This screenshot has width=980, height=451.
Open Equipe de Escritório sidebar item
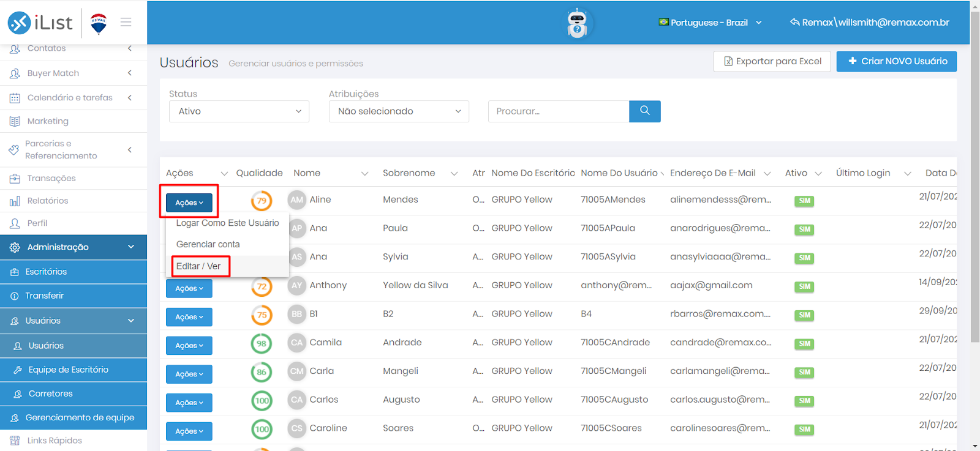(x=73, y=370)
